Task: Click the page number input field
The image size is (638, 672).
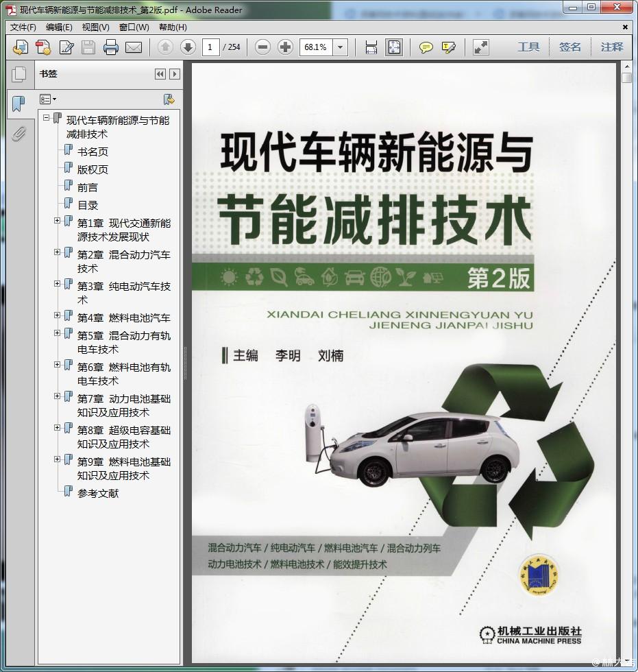Action: pos(210,47)
